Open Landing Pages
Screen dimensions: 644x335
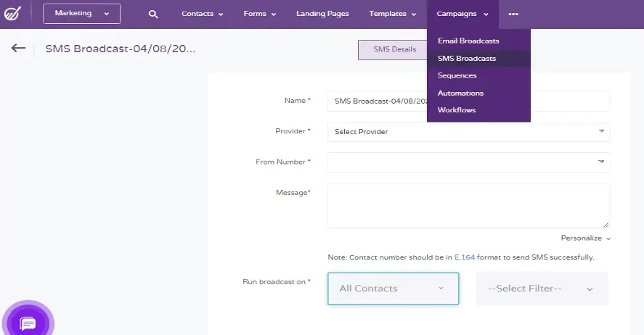pos(322,14)
